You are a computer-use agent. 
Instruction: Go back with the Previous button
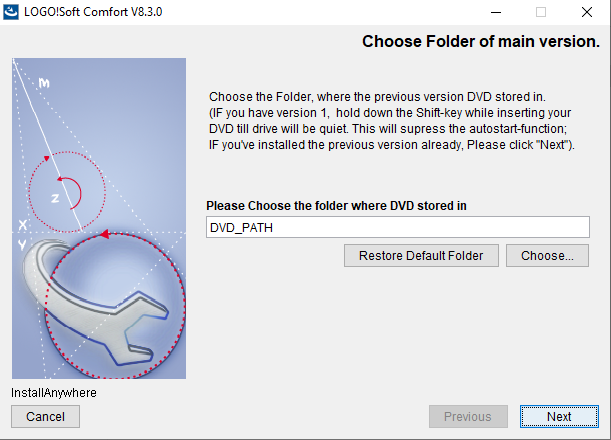click(x=467, y=416)
